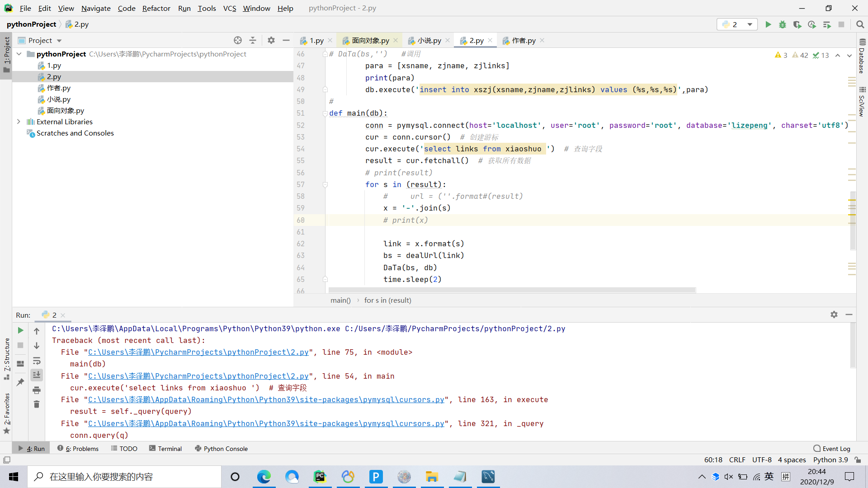Toggle Soft-Wrap in Run console
Image resolution: width=868 pixels, height=488 pixels.
coord(37,361)
